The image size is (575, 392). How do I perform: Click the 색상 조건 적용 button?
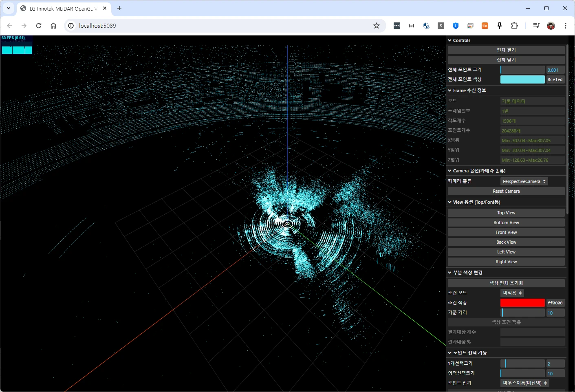[506, 322]
